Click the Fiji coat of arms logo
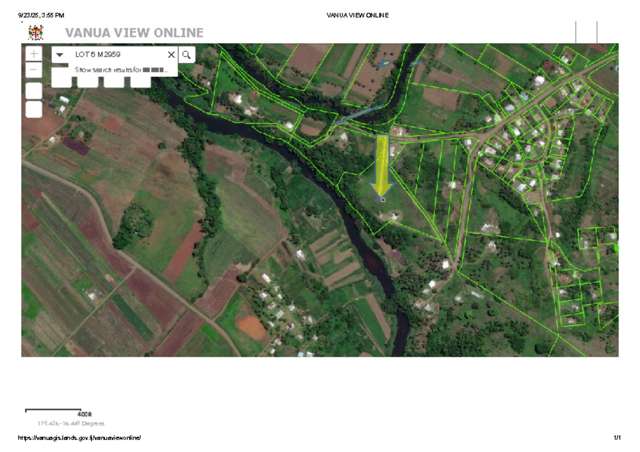640x452 pixels. click(x=36, y=33)
